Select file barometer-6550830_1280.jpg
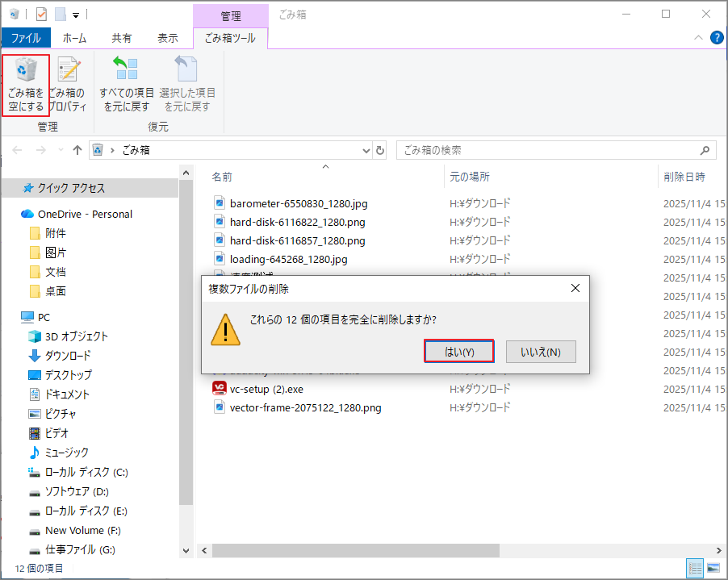The image size is (728, 580). (299, 203)
